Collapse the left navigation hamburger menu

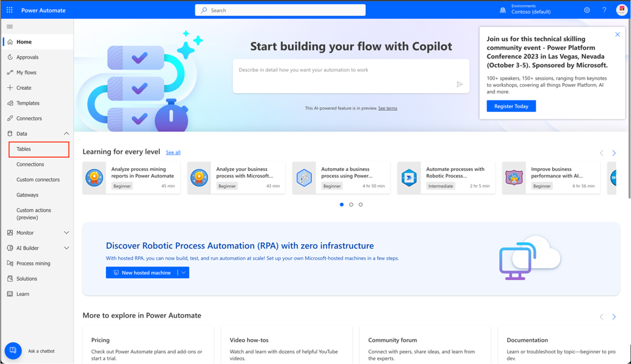(x=10, y=27)
